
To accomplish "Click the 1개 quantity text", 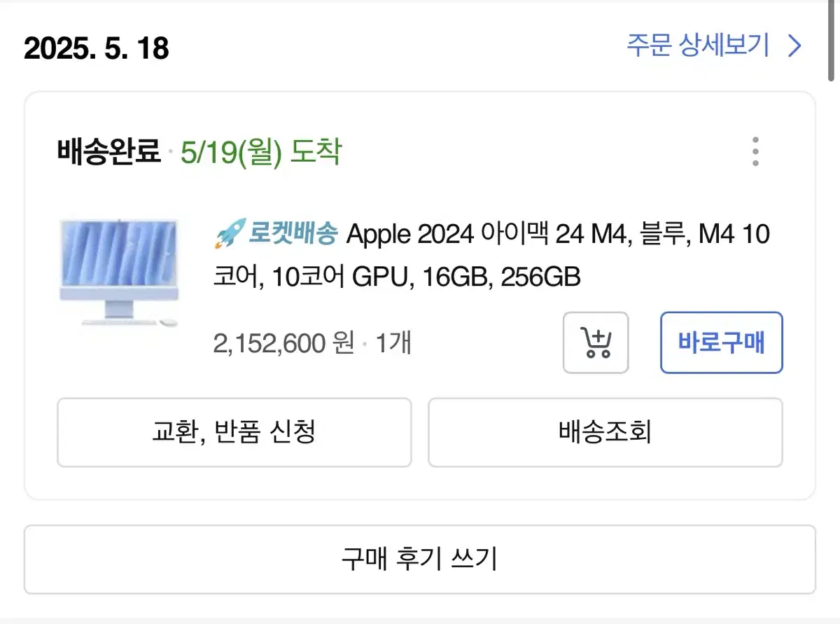I will click(x=395, y=343).
